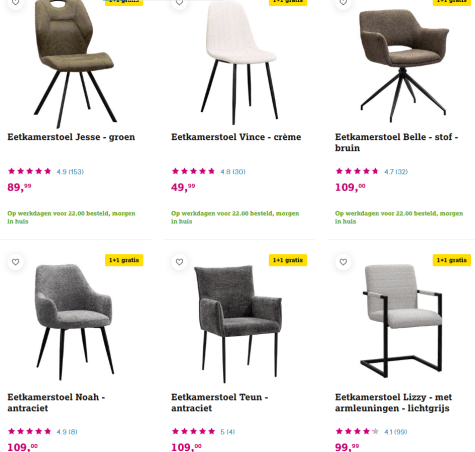Click the 1+1 gratis badge on Noah chair
This screenshot has width=475, height=452.
[x=124, y=260]
